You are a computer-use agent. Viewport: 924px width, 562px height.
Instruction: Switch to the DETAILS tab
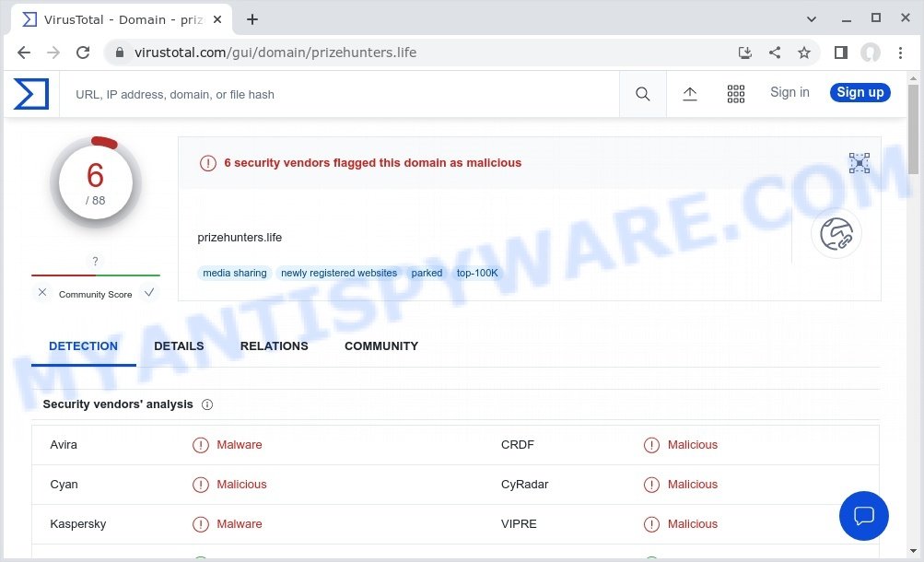(179, 346)
